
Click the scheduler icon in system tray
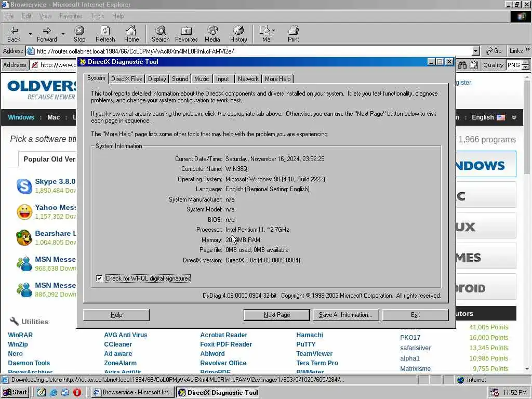pos(495,392)
